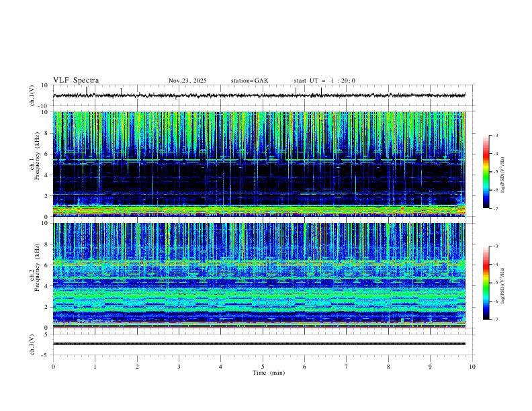Viewport: 532px width, 411px height.
Task: Click the ch.2 spectrogram plot
Action: 259,275
